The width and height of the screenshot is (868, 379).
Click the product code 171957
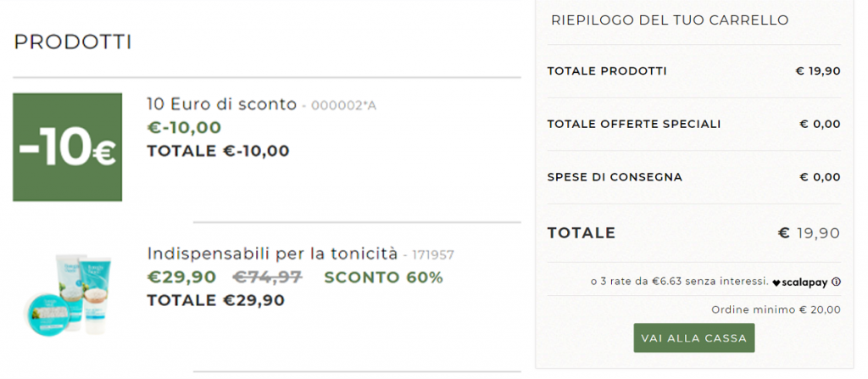pos(433,254)
